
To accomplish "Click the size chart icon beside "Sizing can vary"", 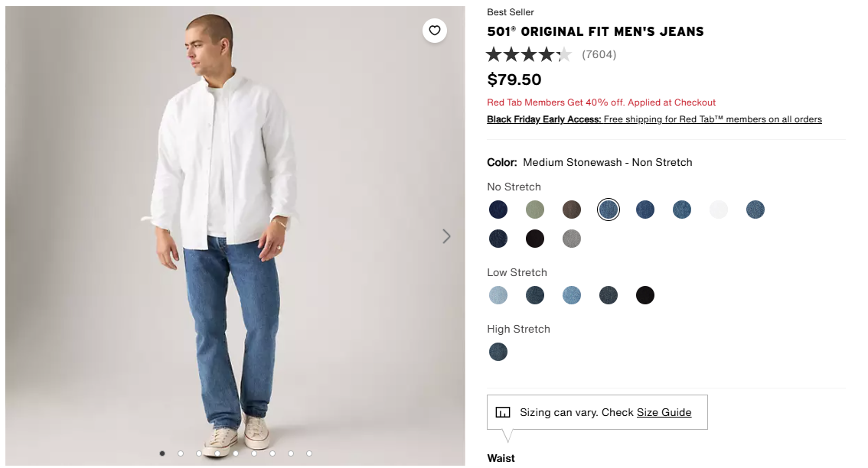I will [x=503, y=412].
